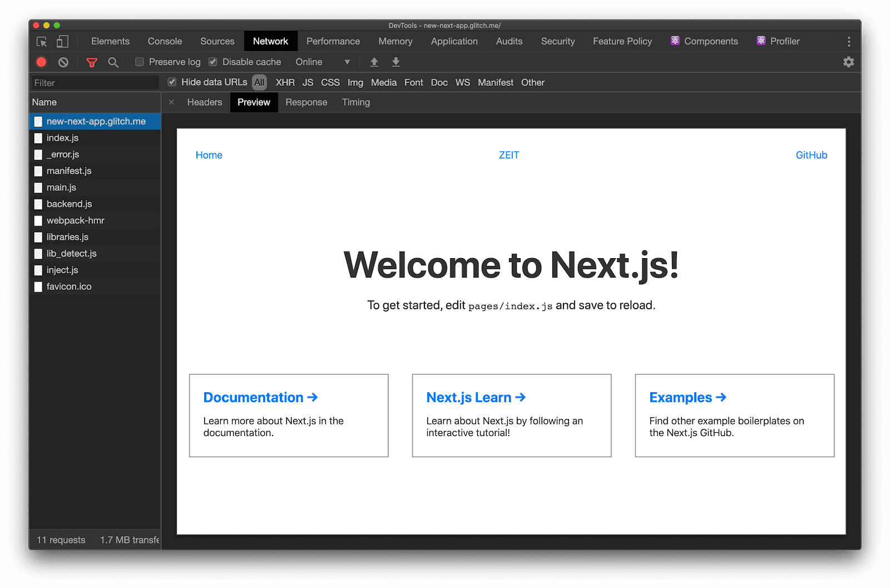Open the DevTools three-dot menu
890x588 pixels.
(849, 41)
